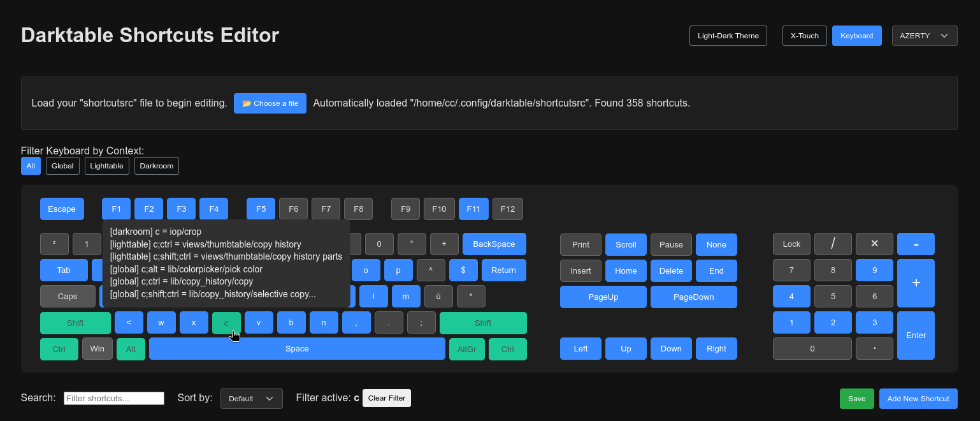Viewport: 980px width, 421px height.
Task: Select Keyboard device mode
Action: (856, 36)
